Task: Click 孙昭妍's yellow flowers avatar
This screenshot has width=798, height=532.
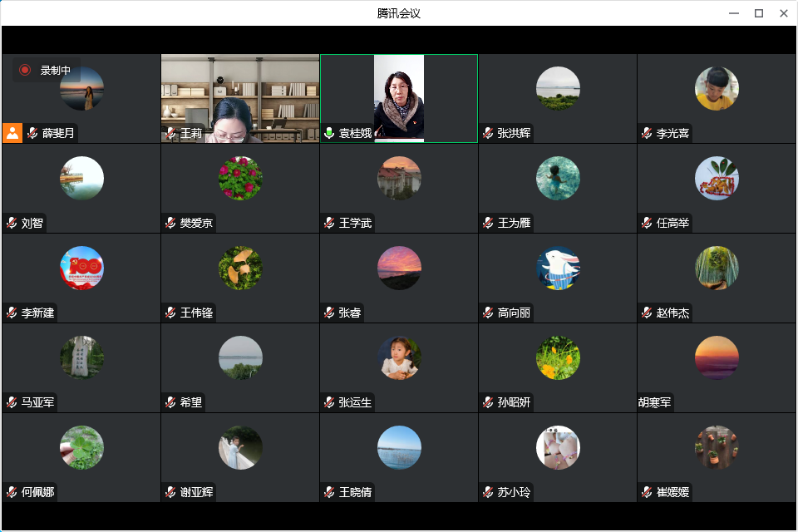Action: (558, 358)
